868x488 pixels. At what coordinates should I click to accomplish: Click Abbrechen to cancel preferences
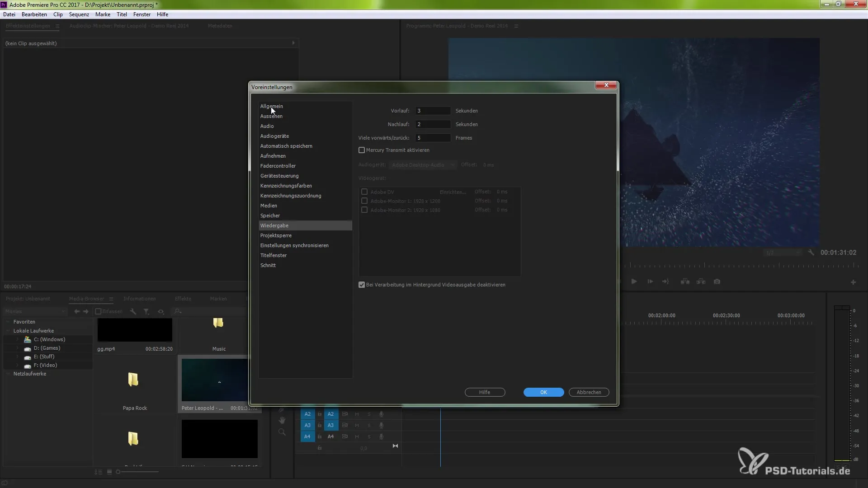tap(589, 392)
